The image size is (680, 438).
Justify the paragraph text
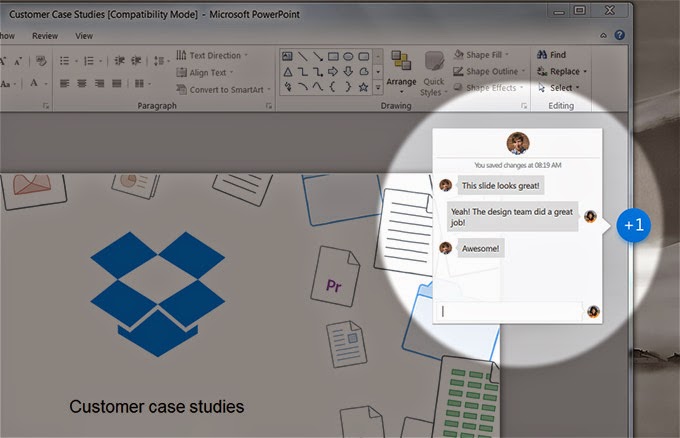(x=117, y=83)
